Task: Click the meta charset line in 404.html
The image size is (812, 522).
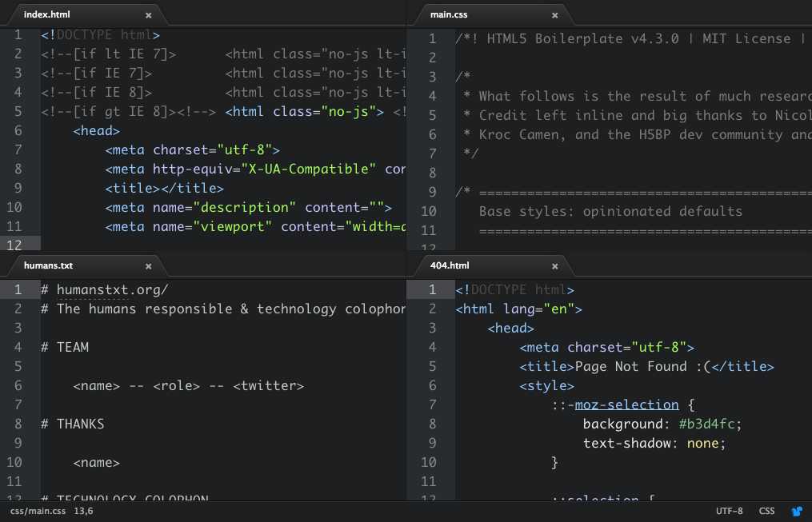Action: coord(607,347)
